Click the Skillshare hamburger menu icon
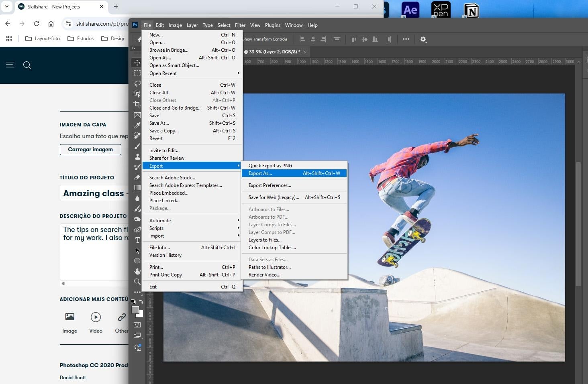This screenshot has width=588, height=384. pyautogui.click(x=10, y=65)
